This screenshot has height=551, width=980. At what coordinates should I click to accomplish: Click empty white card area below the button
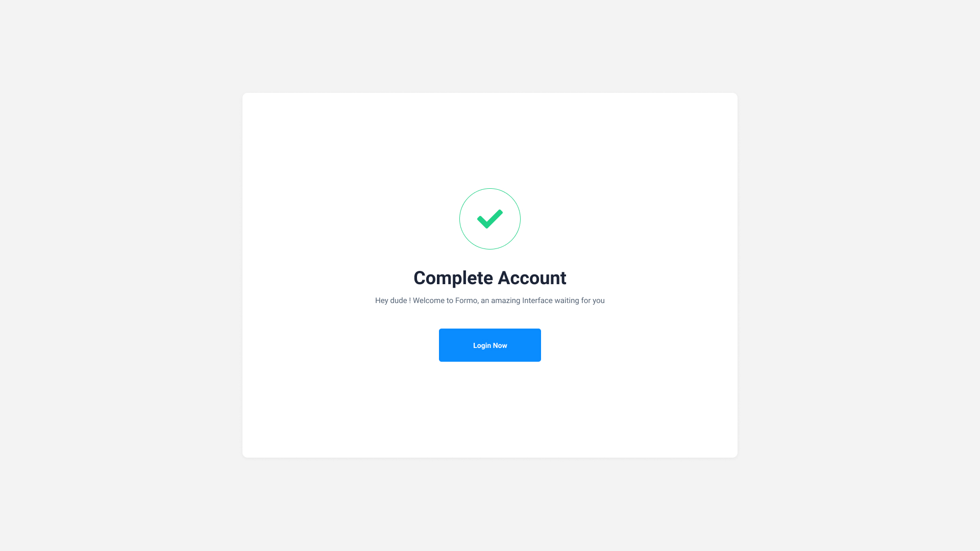[490, 408]
